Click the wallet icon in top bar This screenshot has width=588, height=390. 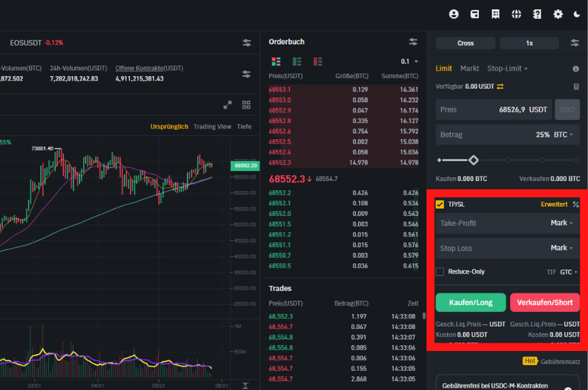click(475, 14)
